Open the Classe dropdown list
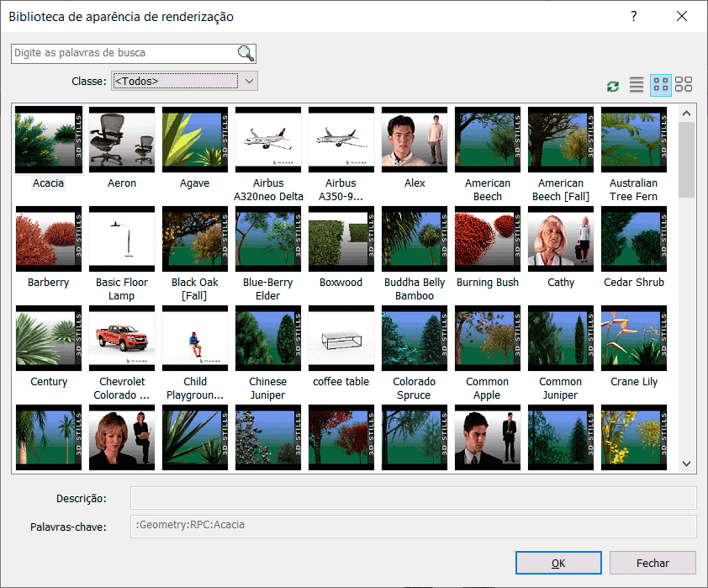708x588 pixels. (x=250, y=81)
